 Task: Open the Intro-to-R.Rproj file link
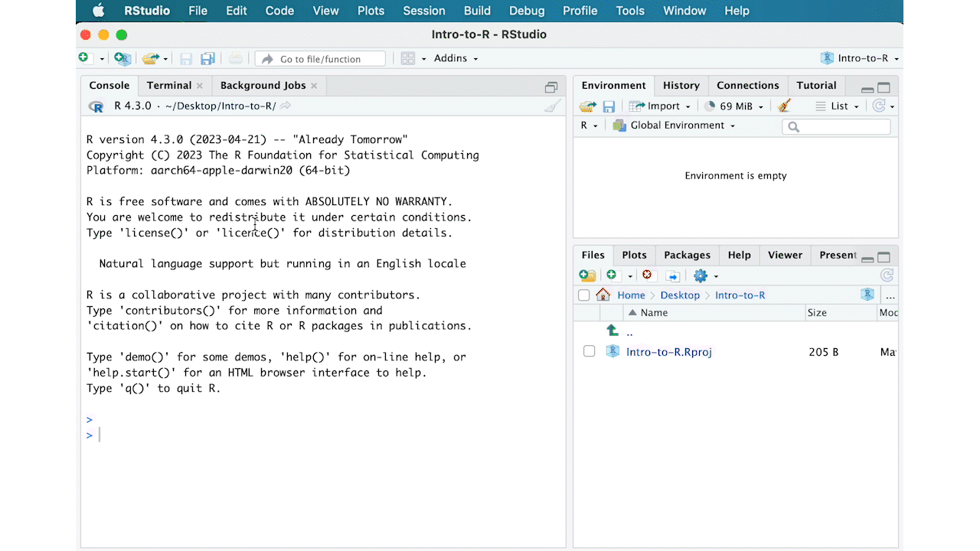pos(668,352)
